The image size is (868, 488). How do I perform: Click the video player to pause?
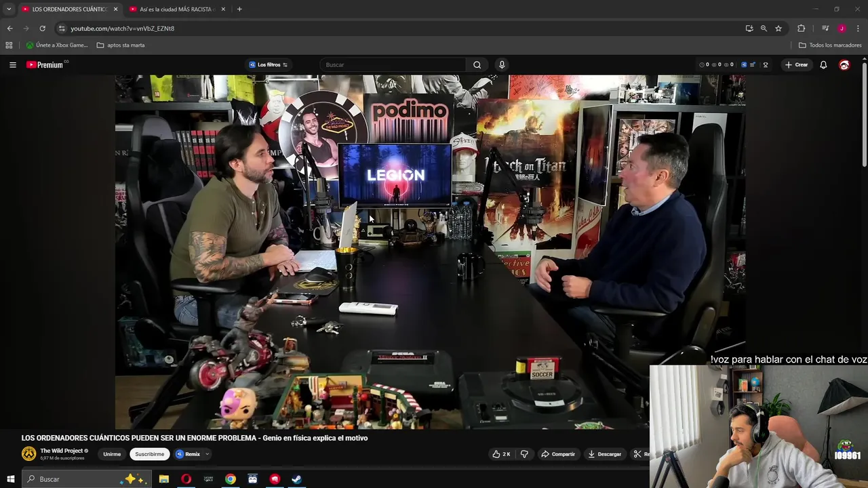pyautogui.click(x=430, y=251)
